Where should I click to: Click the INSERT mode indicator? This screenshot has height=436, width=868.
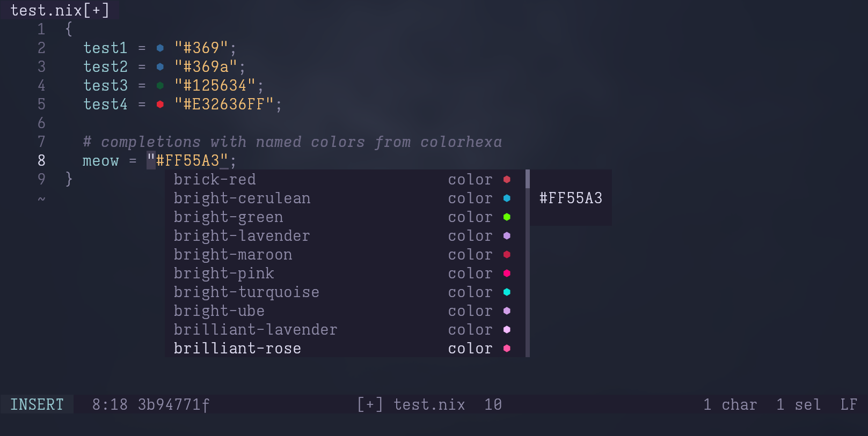click(37, 404)
